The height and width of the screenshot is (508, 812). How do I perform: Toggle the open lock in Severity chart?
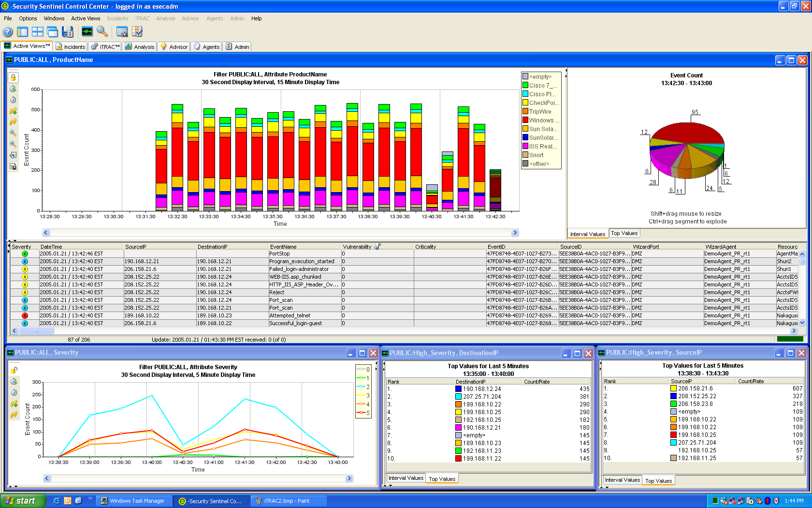(14, 370)
